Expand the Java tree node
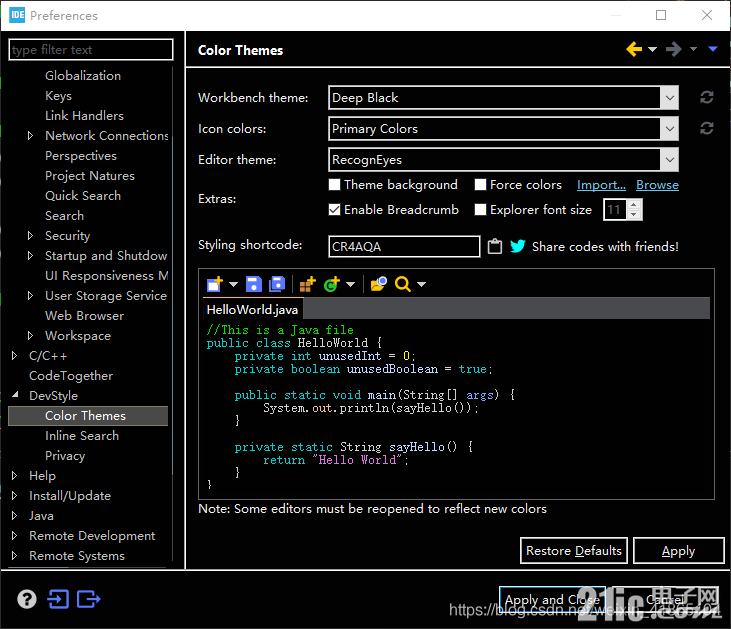The image size is (731, 629). pyautogui.click(x=14, y=516)
